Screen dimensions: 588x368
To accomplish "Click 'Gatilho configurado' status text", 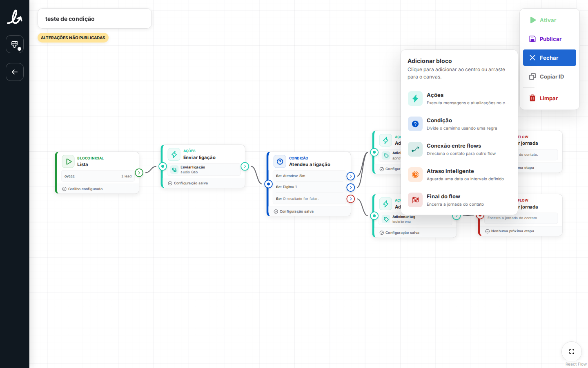I will (85, 189).
